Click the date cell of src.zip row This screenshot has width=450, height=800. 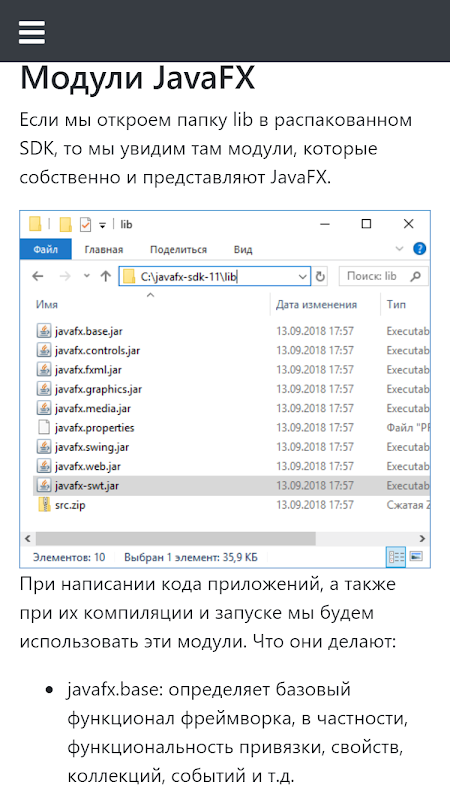pyautogui.click(x=315, y=505)
